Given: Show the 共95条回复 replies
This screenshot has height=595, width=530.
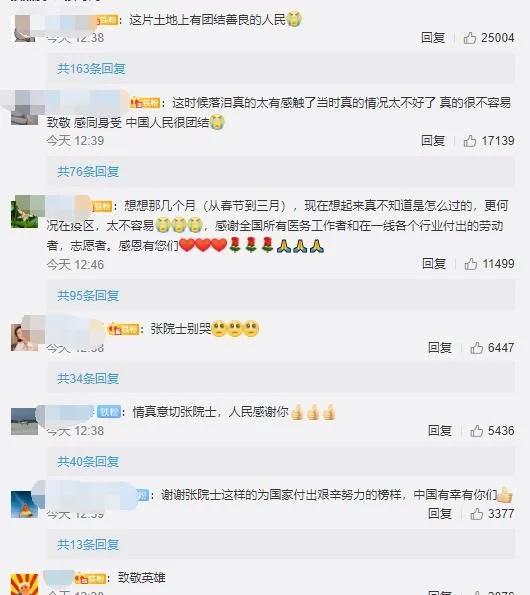Looking at the screenshot, I should tap(88, 296).
